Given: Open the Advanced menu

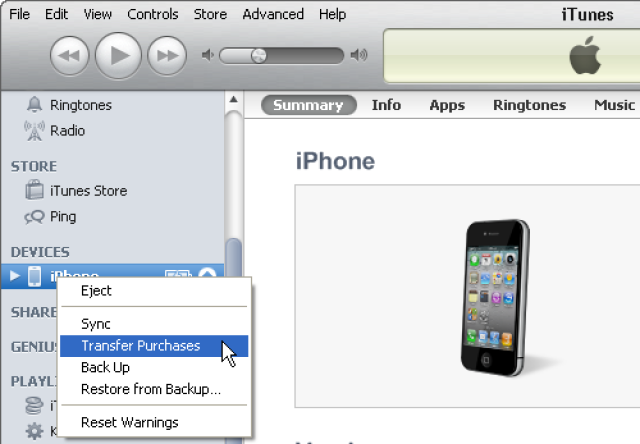Looking at the screenshot, I should (x=273, y=14).
